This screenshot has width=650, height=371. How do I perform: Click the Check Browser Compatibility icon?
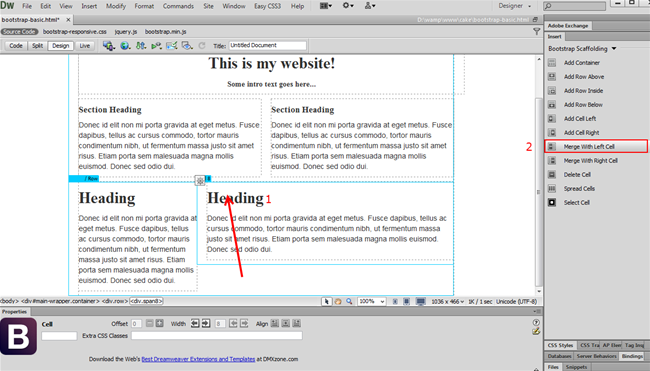point(172,46)
